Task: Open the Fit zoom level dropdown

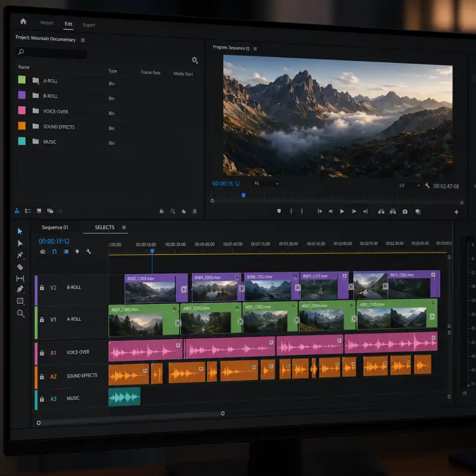Action: click(x=266, y=184)
